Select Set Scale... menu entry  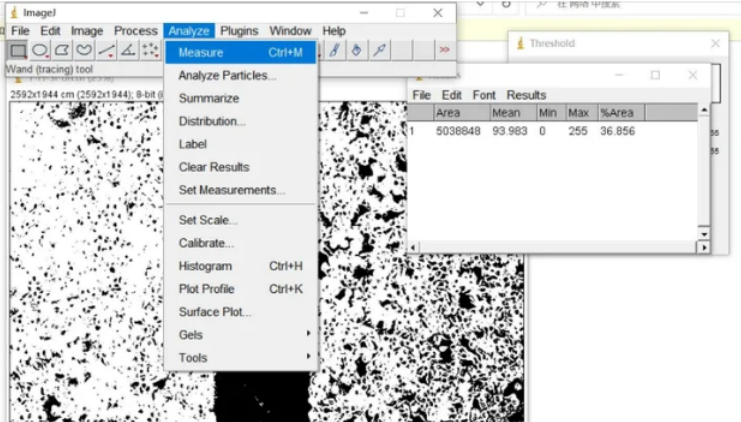point(208,220)
